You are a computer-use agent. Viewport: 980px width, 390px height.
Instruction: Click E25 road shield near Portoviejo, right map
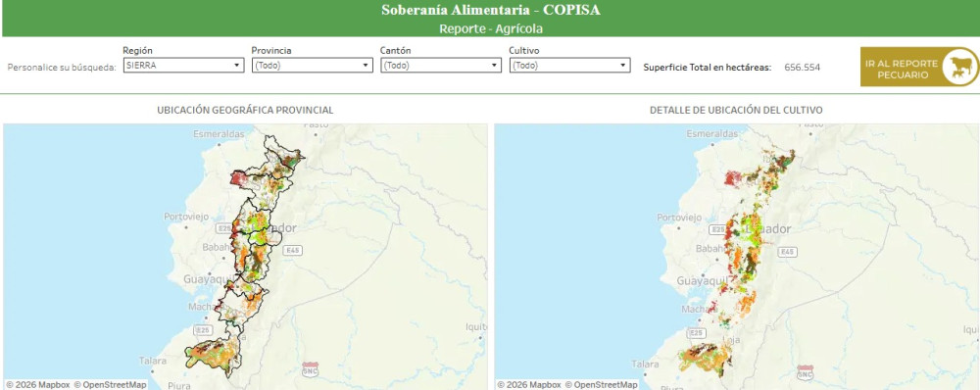[x=717, y=229]
